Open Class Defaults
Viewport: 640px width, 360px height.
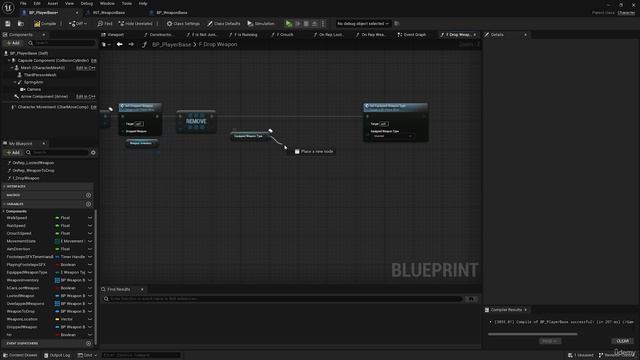pos(223,24)
